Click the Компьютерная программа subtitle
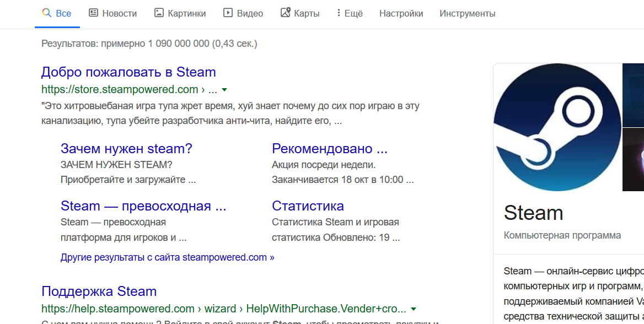This screenshot has height=324, width=644. [562, 235]
